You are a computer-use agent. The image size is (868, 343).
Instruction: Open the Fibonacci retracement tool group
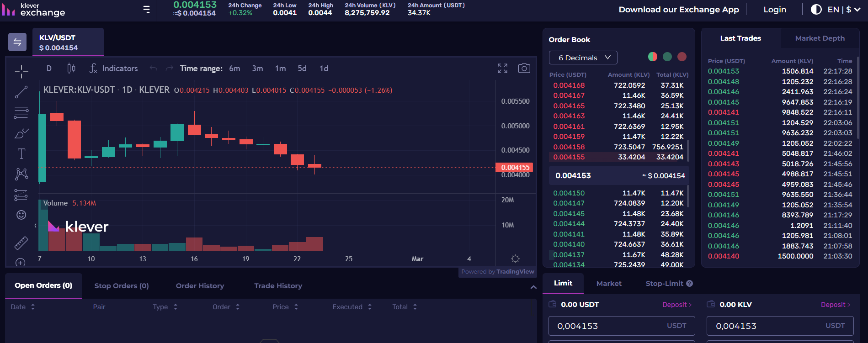click(x=21, y=112)
